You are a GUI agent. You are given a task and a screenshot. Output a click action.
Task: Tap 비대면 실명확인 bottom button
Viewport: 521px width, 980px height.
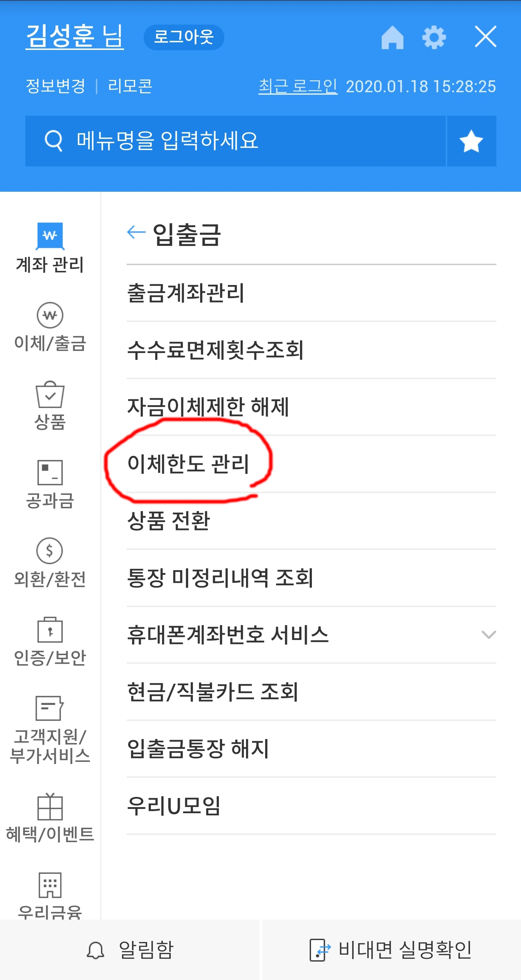click(x=391, y=950)
